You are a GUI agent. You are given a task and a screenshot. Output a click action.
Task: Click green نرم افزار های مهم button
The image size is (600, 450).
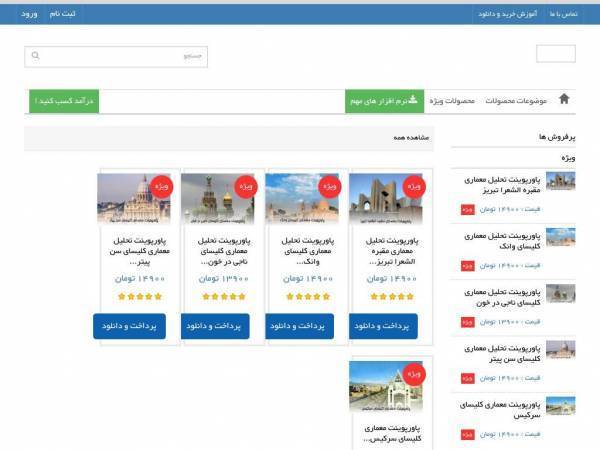point(385,101)
